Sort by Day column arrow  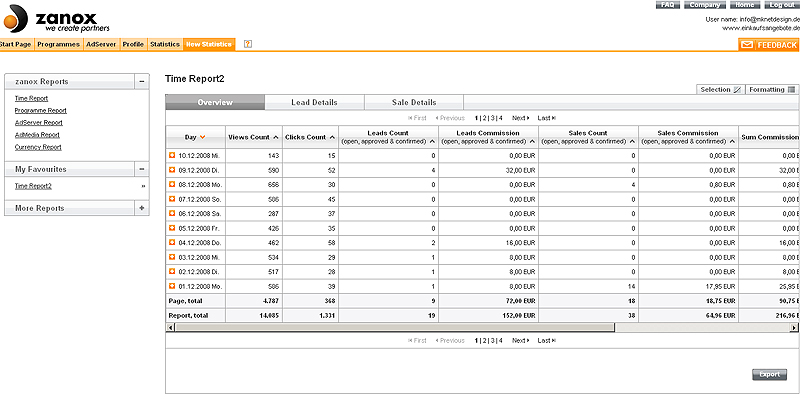(203, 137)
